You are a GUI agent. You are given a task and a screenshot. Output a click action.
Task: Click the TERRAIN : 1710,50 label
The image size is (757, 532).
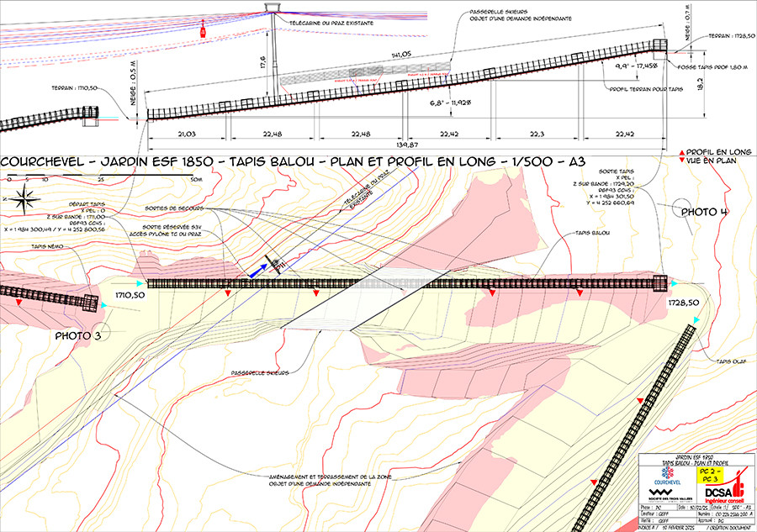tap(74, 88)
